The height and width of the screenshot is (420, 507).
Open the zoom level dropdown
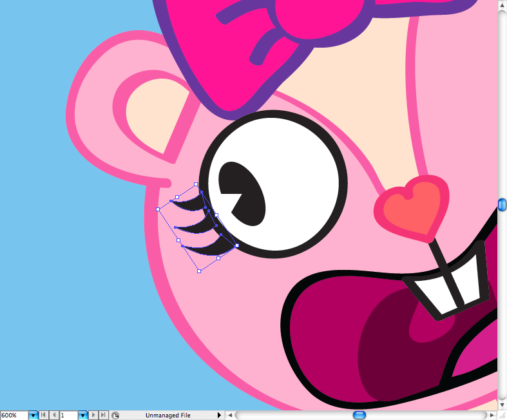click(33, 415)
